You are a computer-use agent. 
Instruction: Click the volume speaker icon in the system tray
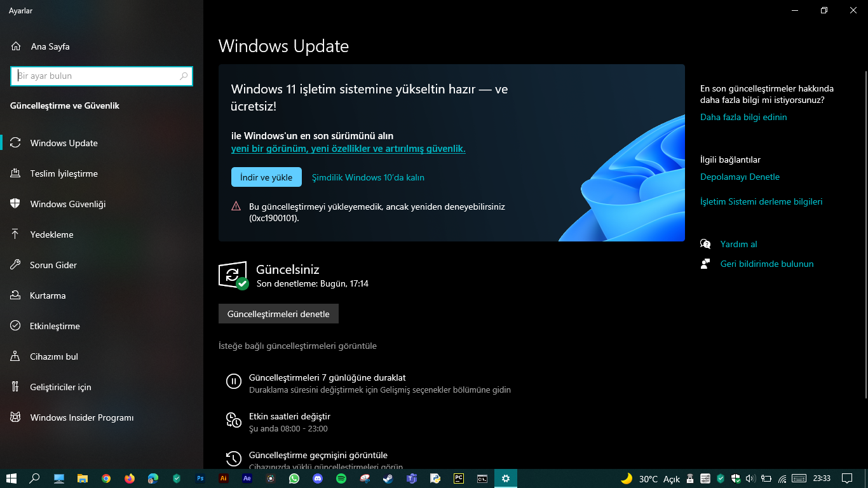(750, 478)
